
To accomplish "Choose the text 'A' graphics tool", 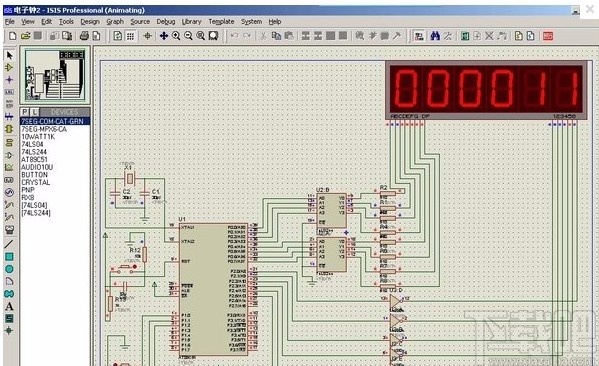I will pyautogui.click(x=9, y=306).
